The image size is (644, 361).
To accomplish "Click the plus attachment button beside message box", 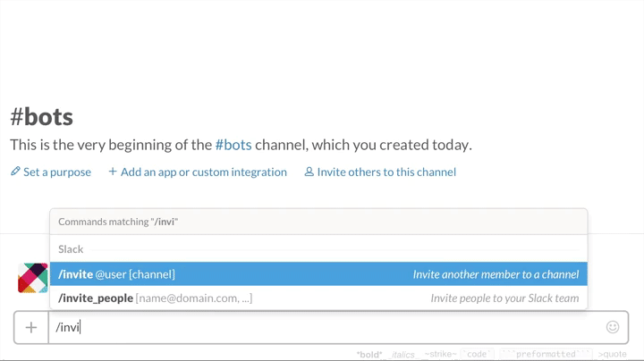I will coord(31,327).
